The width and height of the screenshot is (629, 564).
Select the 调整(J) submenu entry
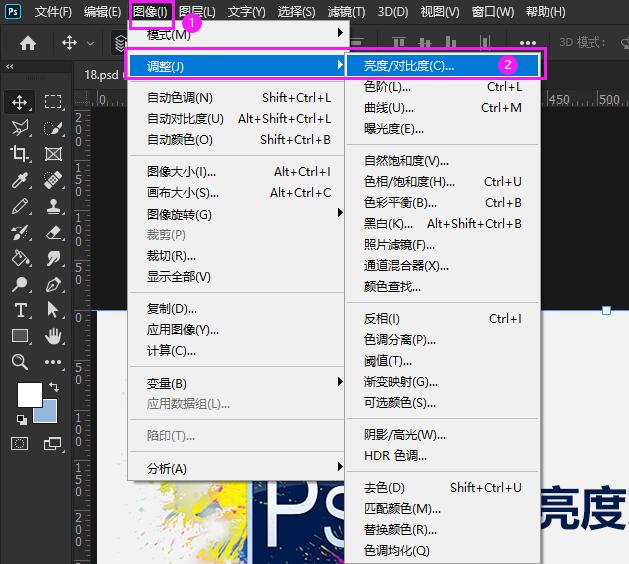[x=237, y=66]
